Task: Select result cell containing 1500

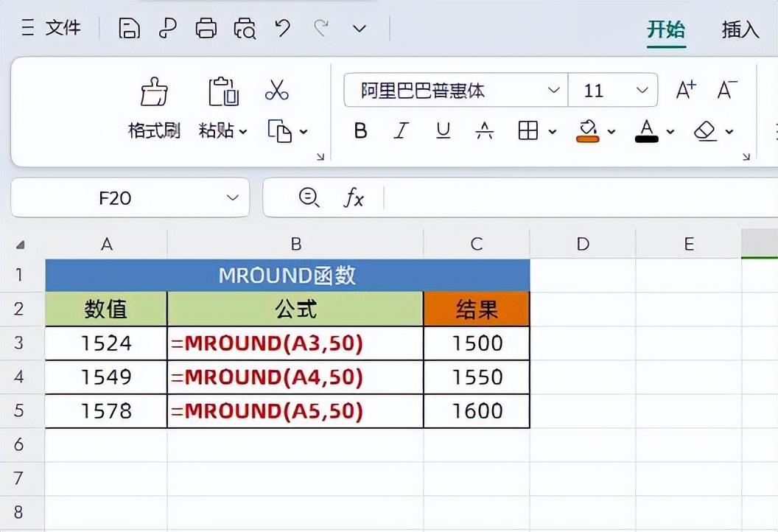Action: [x=477, y=343]
